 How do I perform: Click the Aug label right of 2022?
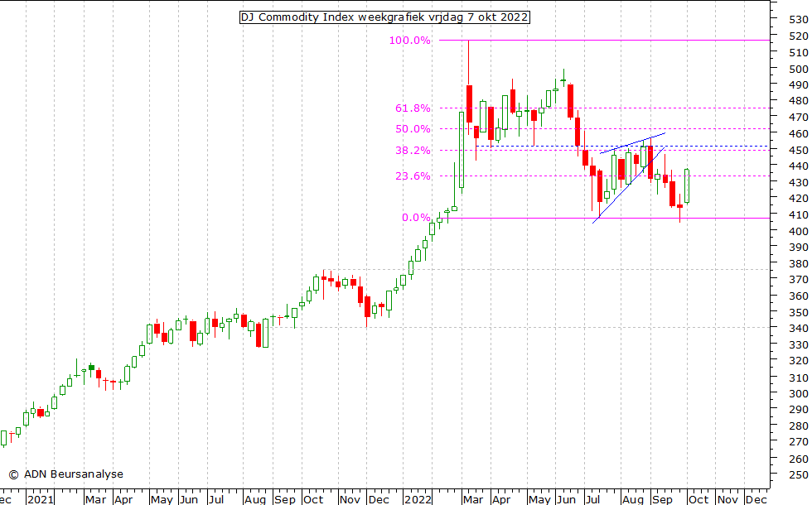(x=633, y=499)
